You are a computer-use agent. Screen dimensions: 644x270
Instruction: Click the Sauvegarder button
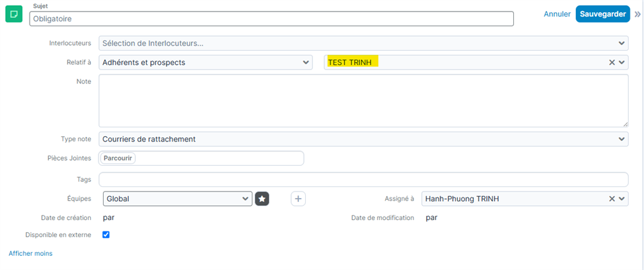[603, 14]
